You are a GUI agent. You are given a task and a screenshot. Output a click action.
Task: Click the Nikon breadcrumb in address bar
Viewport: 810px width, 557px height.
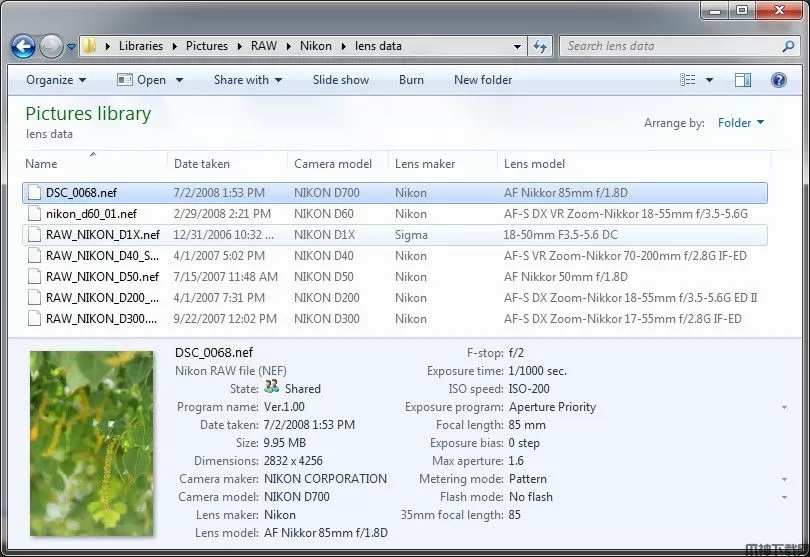[x=316, y=46]
